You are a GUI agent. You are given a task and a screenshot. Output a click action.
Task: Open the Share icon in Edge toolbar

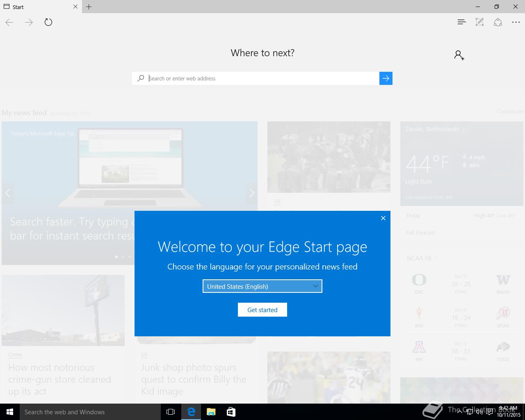498,22
